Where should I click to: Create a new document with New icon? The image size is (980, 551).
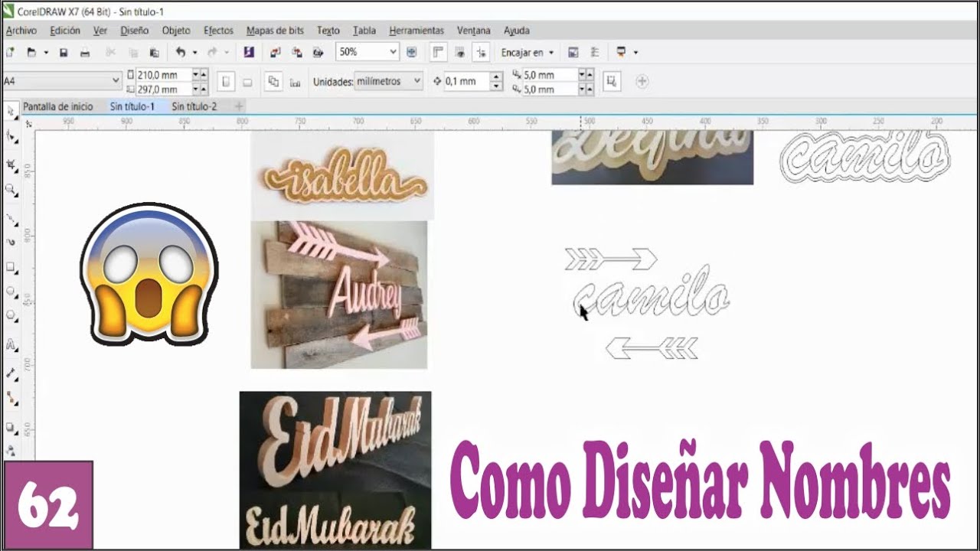10,52
